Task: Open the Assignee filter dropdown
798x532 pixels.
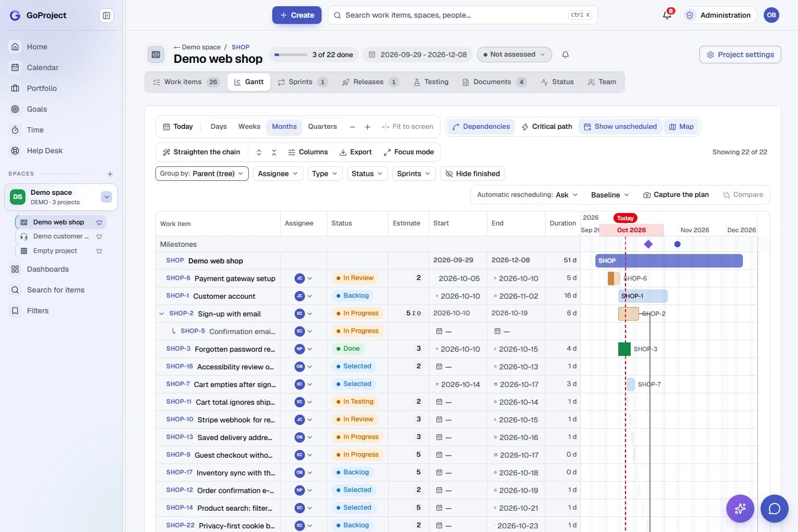Action: pyautogui.click(x=278, y=174)
